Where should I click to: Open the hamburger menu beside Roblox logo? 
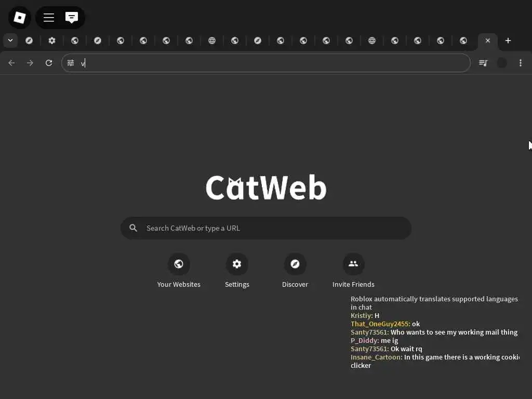point(49,17)
